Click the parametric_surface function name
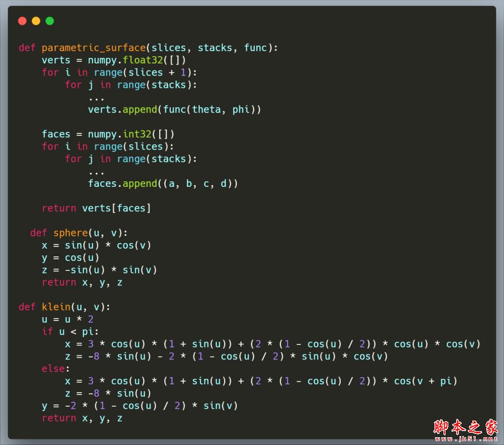The image size is (504, 445). pyautogui.click(x=93, y=48)
